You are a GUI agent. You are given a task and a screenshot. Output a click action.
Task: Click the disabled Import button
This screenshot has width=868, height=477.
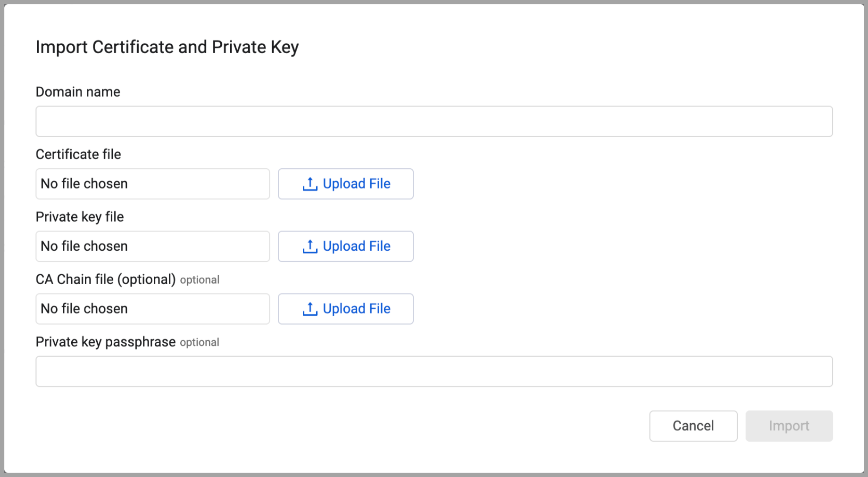coord(789,426)
